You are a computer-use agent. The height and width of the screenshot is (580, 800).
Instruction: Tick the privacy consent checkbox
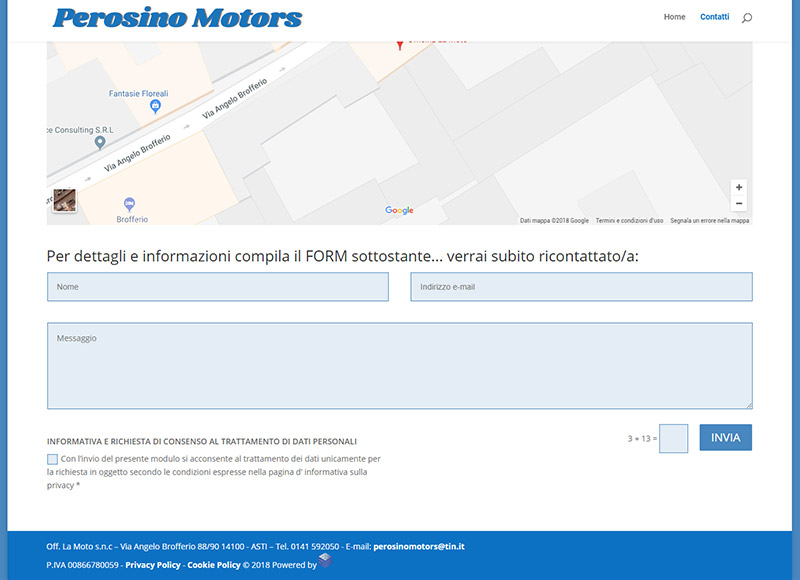click(53, 459)
